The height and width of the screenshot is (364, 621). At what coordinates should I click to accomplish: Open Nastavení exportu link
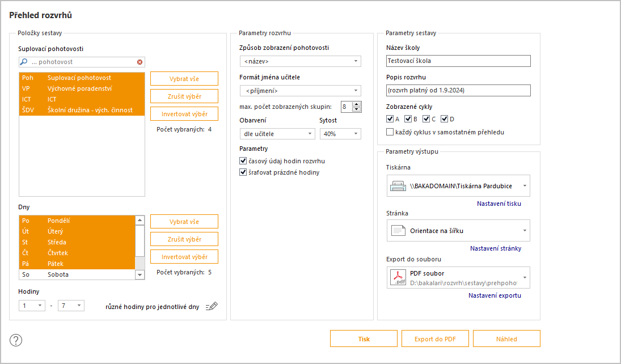point(495,295)
